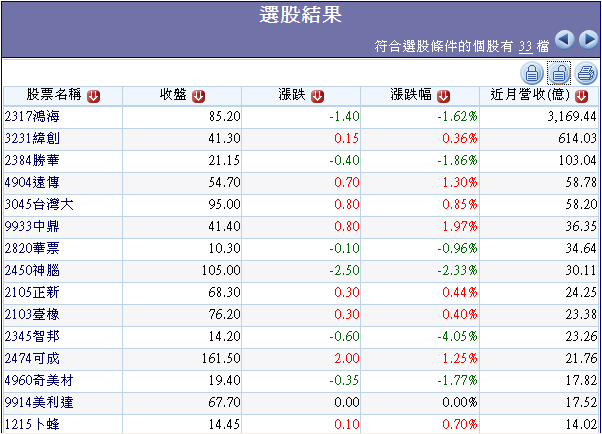
Task: Select closing price 14.45 cell
Action: [182, 424]
